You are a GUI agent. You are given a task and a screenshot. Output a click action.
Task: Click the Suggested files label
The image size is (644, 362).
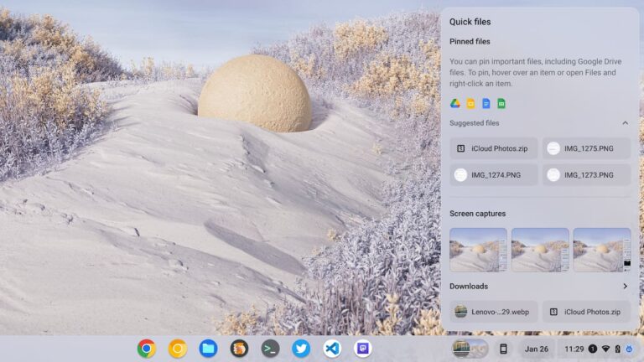click(x=474, y=122)
